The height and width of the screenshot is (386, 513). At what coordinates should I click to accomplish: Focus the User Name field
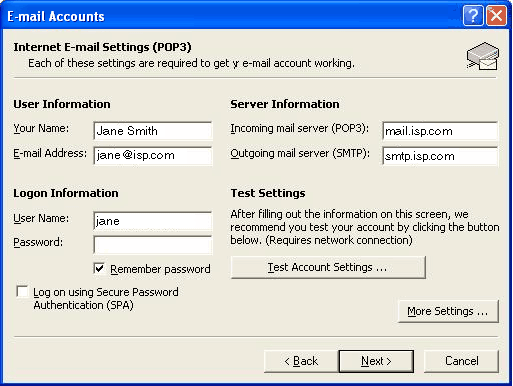pyautogui.click(x=153, y=221)
